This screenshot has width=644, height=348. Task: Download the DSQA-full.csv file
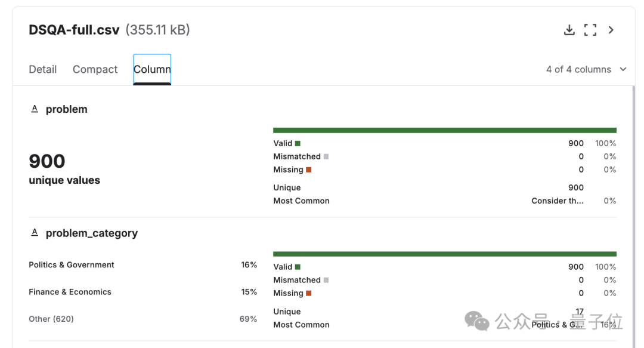569,30
